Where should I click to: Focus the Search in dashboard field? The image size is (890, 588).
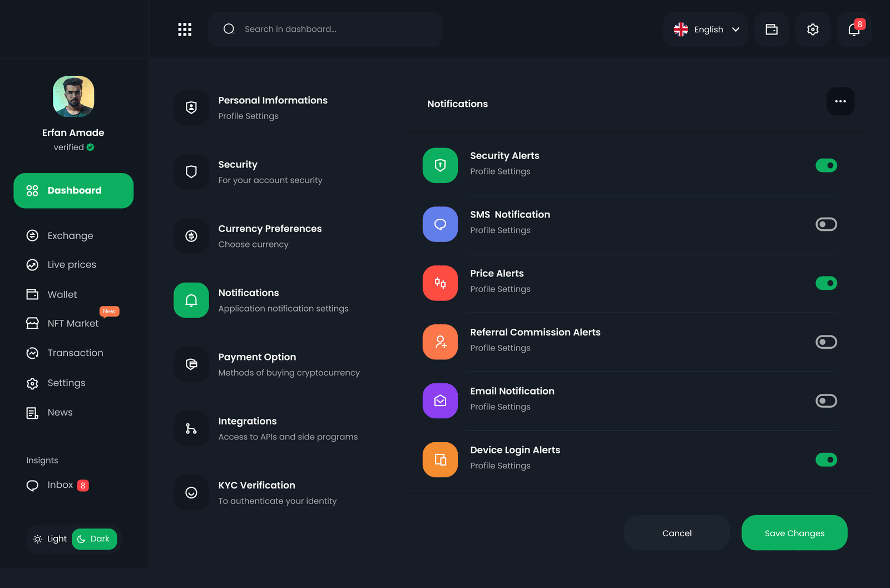coord(325,29)
